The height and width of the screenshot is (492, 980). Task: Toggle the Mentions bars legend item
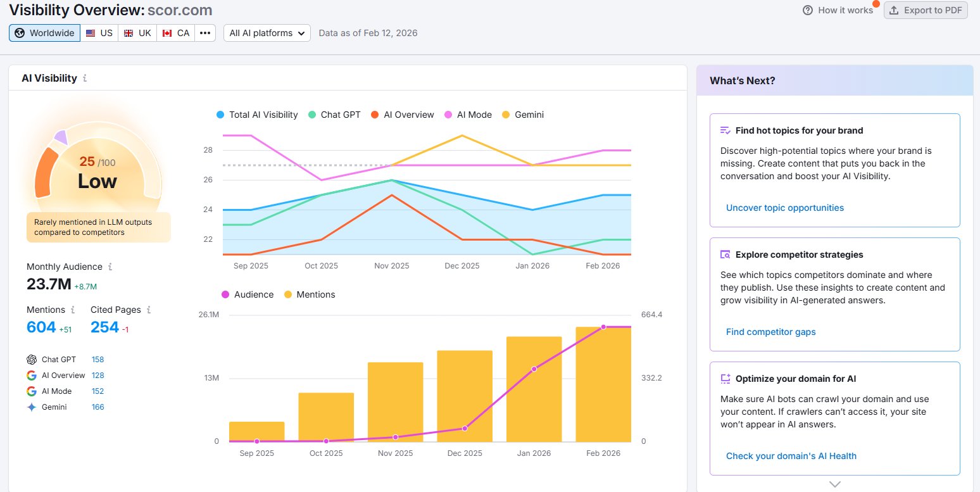[x=310, y=294]
